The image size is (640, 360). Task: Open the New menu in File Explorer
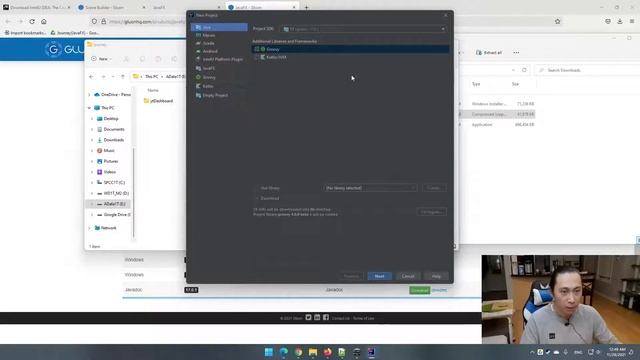[x=102, y=59]
